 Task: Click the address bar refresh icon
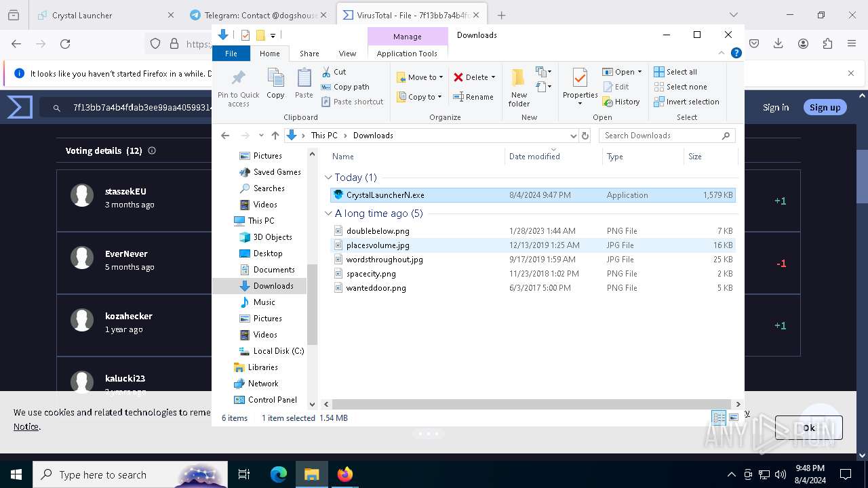pos(585,136)
